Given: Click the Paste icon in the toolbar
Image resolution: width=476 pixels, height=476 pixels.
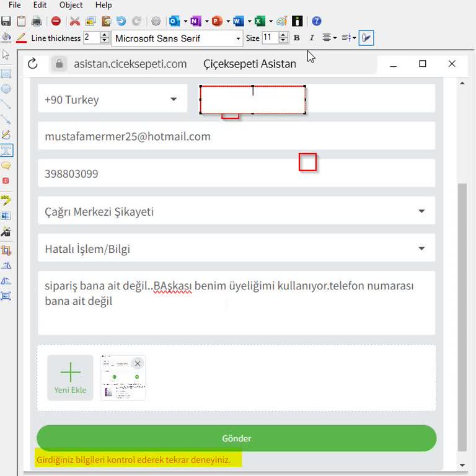Looking at the screenshot, I should [106, 21].
